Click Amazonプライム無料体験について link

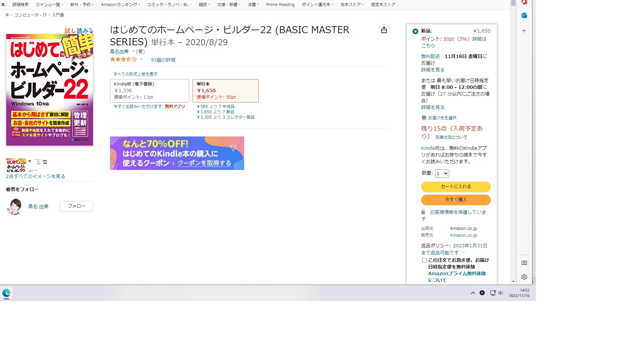[x=457, y=277]
